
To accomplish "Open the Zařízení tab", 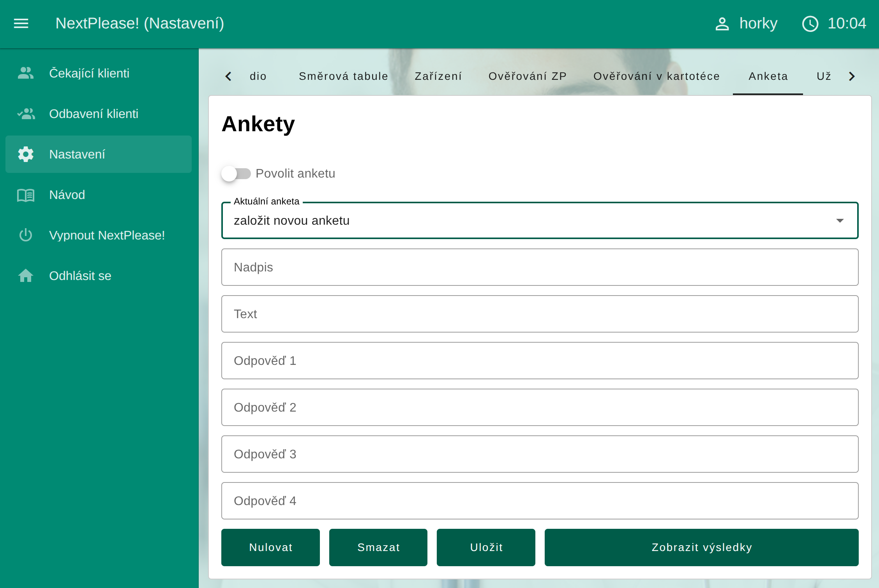I will (x=438, y=76).
